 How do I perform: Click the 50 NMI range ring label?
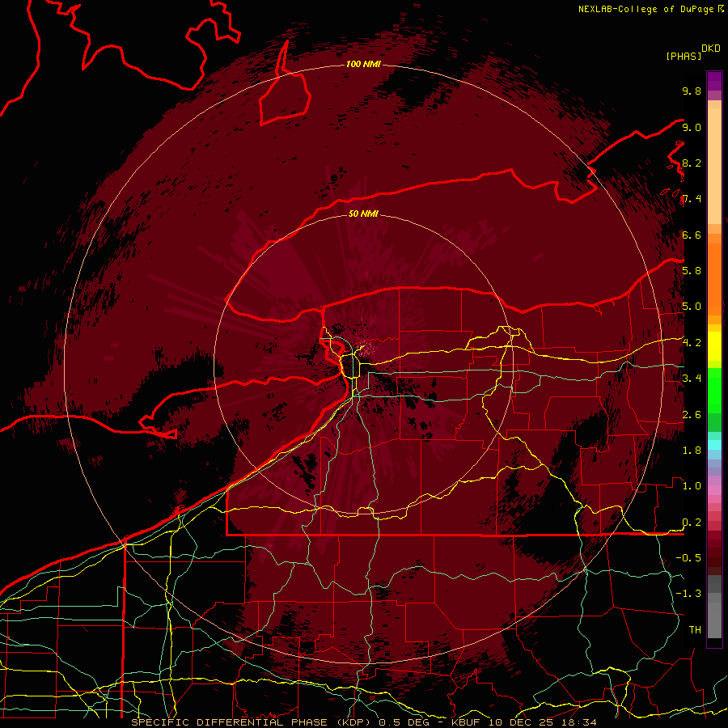tap(363, 214)
